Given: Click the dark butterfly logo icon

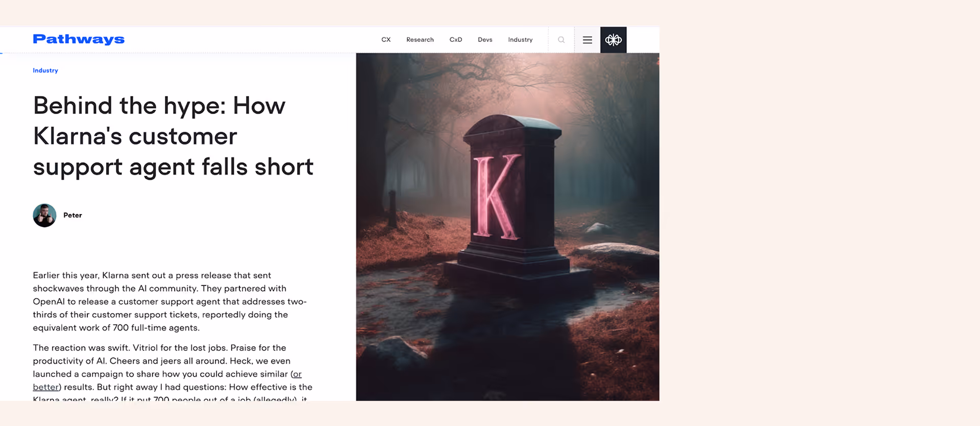Looking at the screenshot, I should point(614,40).
